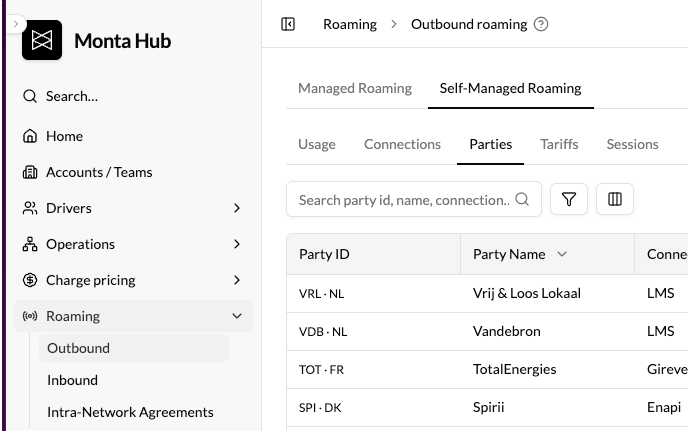
Task: Select Inbound under Roaming
Action: (x=72, y=380)
